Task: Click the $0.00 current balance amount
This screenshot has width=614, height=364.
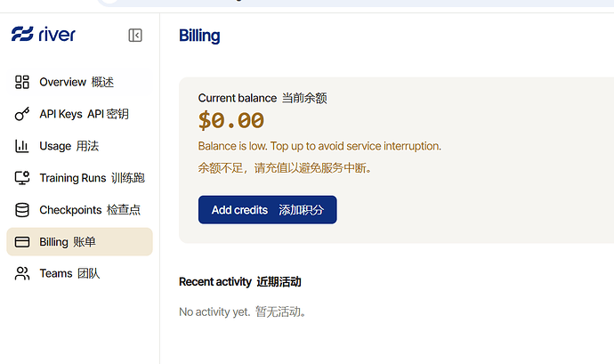Action: click(x=231, y=120)
